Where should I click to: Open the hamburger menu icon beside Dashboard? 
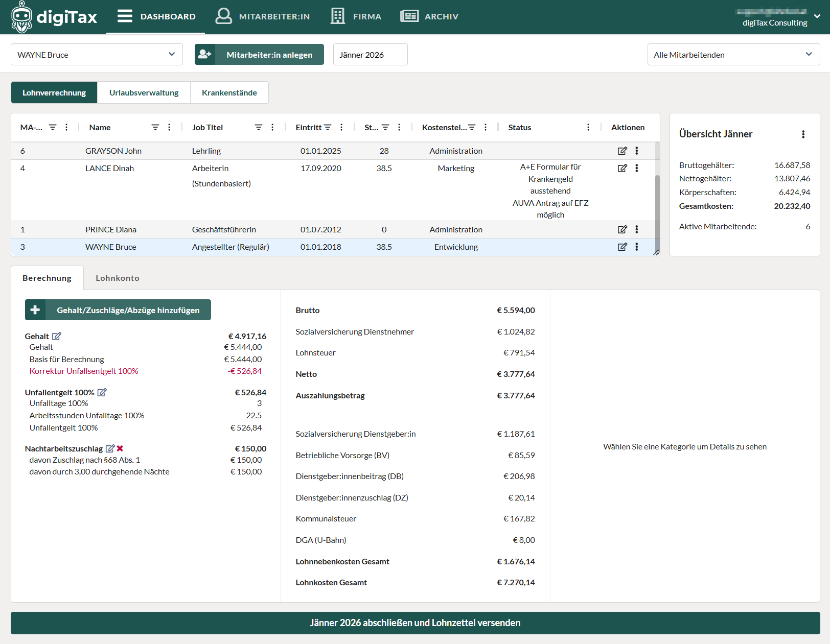pos(125,16)
